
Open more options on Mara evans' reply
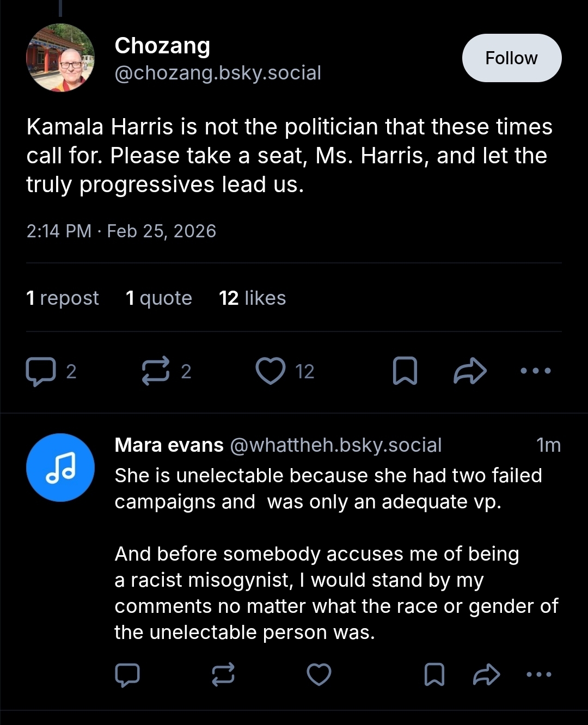point(539,675)
